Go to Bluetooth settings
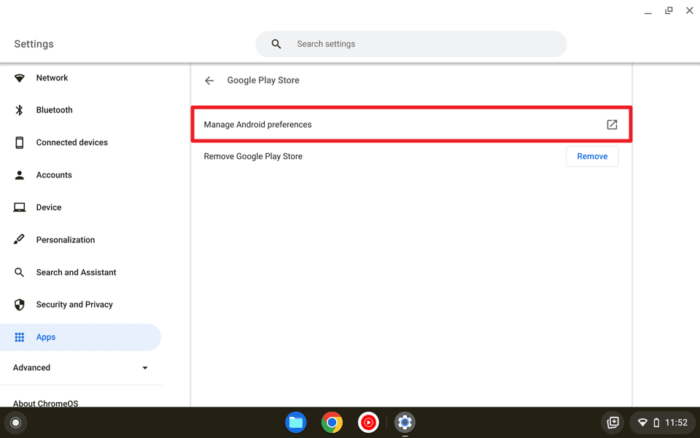 point(80,110)
